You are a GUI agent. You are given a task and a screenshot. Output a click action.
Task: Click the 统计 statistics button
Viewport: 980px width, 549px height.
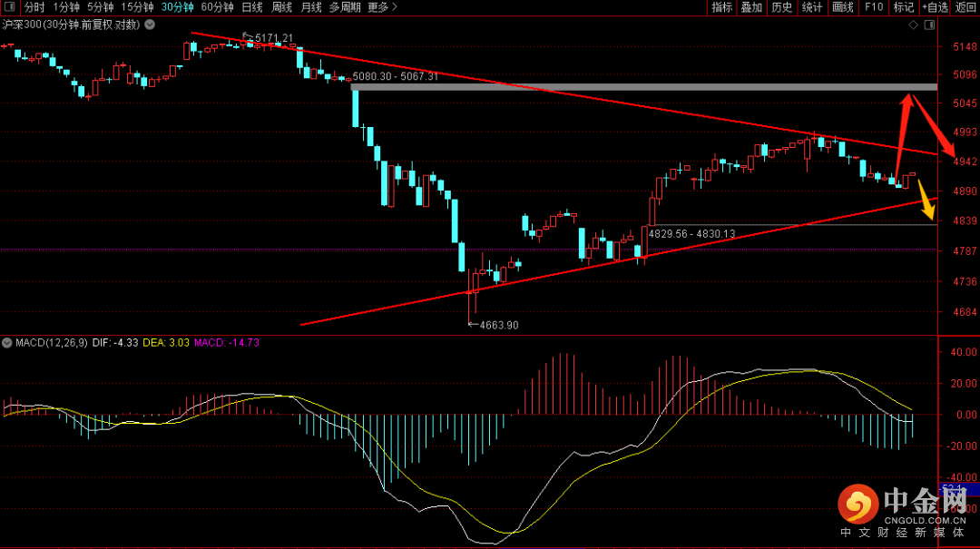coord(812,7)
